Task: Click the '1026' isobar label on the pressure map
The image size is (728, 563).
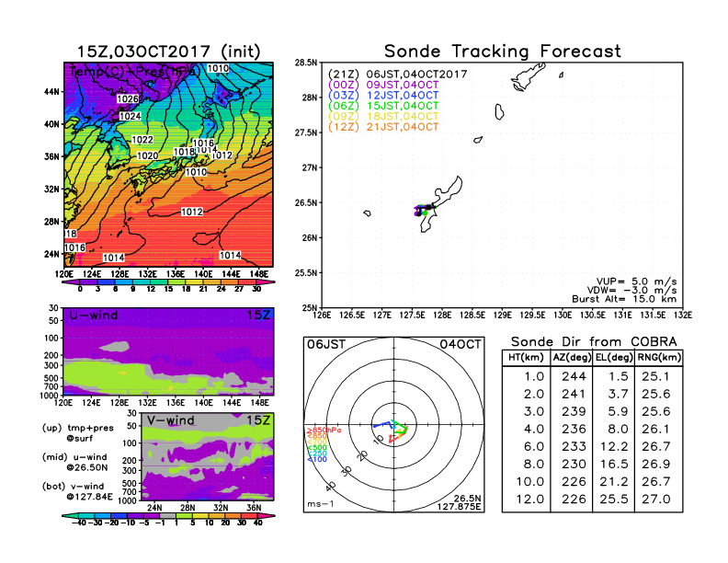Action: tap(128, 99)
